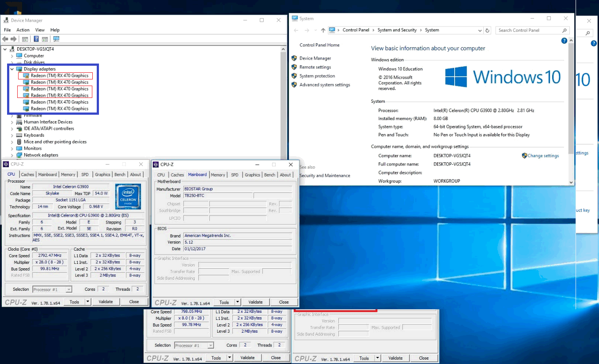Click the blue Help icon in System window
This screenshot has width=599, height=364.
click(x=564, y=41)
